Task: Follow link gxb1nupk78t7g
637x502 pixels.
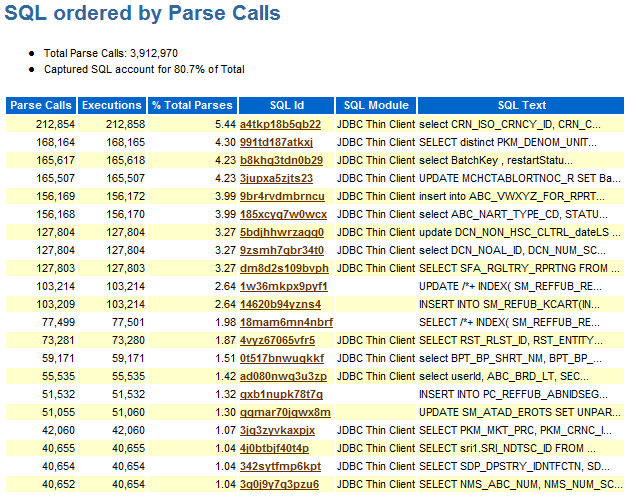Action: [x=282, y=394]
